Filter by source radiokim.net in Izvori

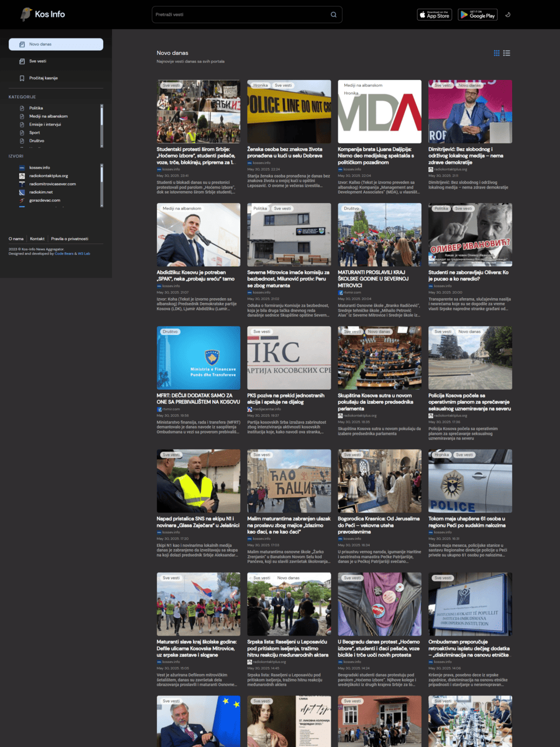pos(41,192)
